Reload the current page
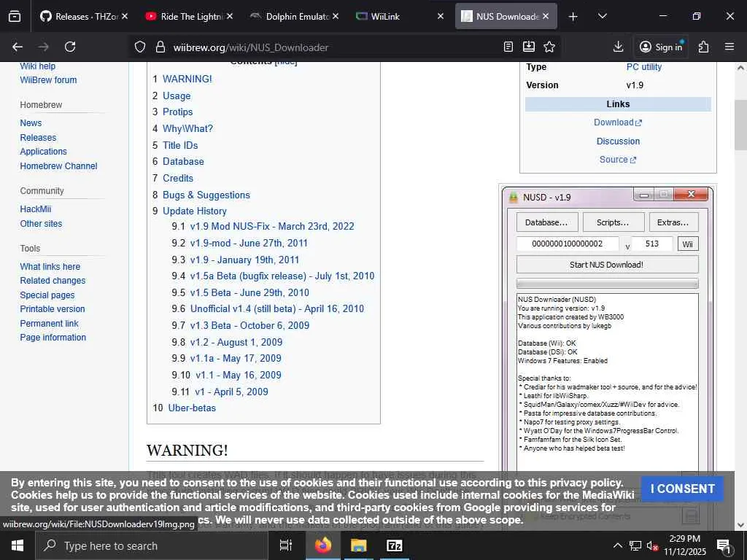This screenshot has width=747, height=560. click(70, 47)
